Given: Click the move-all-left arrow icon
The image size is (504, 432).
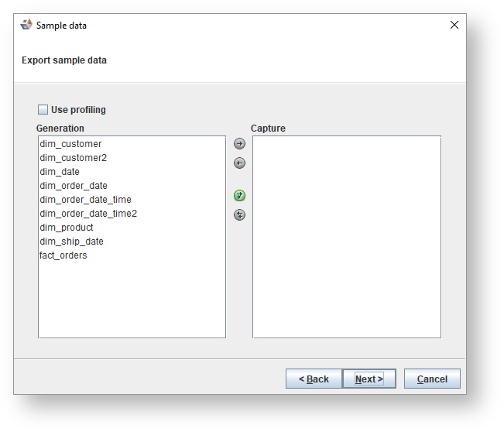Looking at the screenshot, I should [x=239, y=215].
